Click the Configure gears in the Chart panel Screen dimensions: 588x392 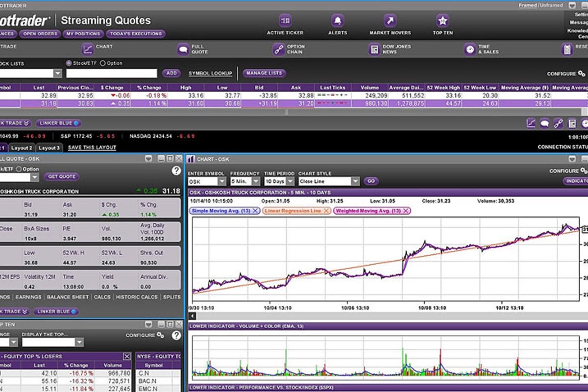tap(584, 171)
